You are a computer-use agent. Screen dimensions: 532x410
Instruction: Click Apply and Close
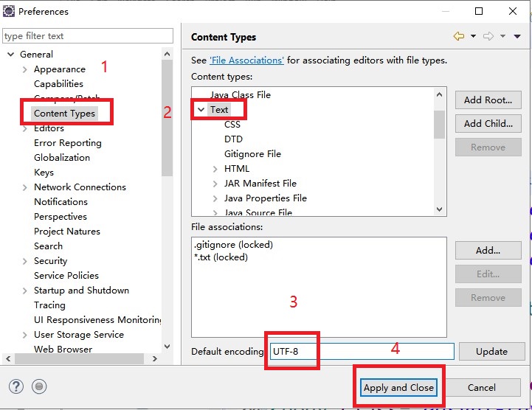point(398,387)
